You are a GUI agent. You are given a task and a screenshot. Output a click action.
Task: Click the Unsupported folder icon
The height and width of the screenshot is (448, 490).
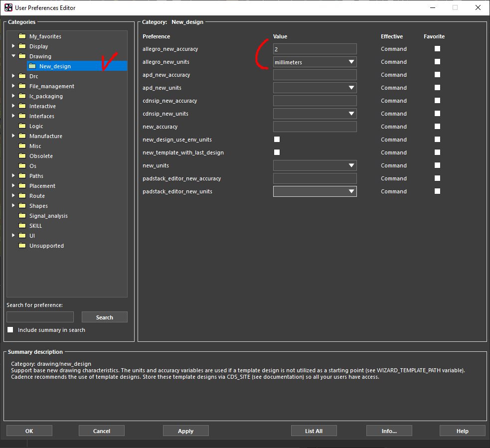(x=22, y=246)
